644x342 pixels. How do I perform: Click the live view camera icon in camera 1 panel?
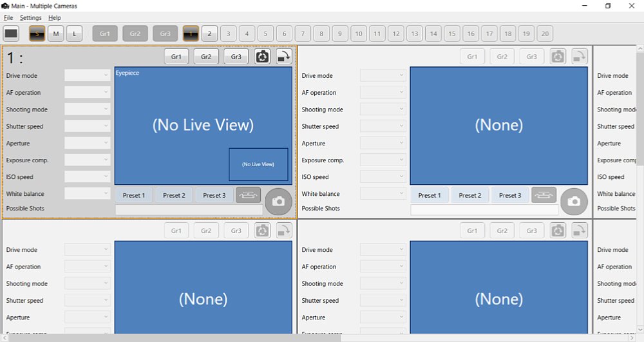263,57
